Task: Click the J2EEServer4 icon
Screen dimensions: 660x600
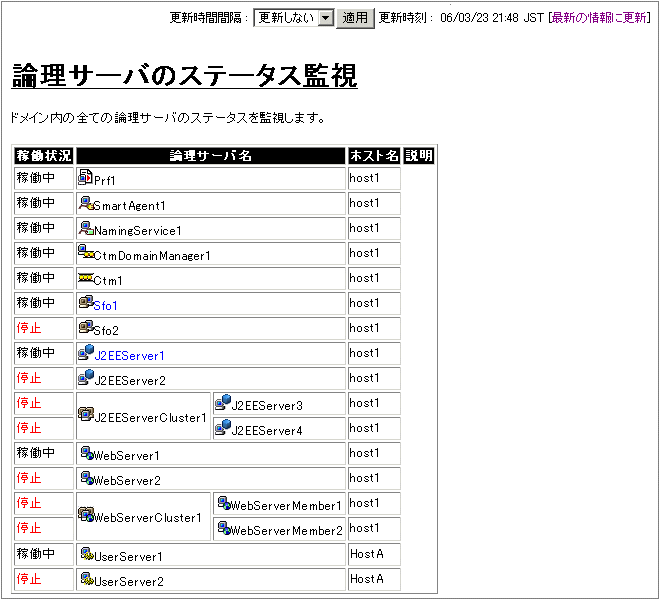Action: point(223,427)
